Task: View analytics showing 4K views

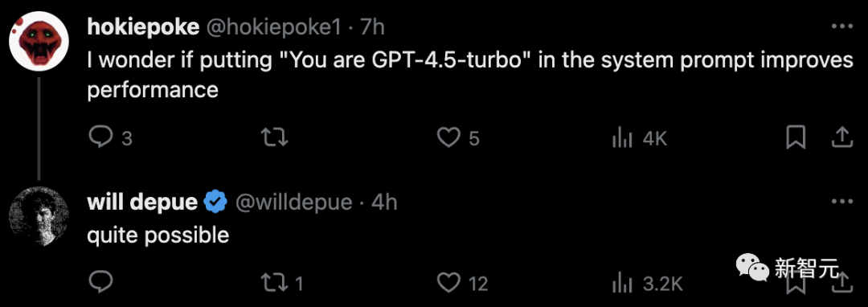Action: 622,138
